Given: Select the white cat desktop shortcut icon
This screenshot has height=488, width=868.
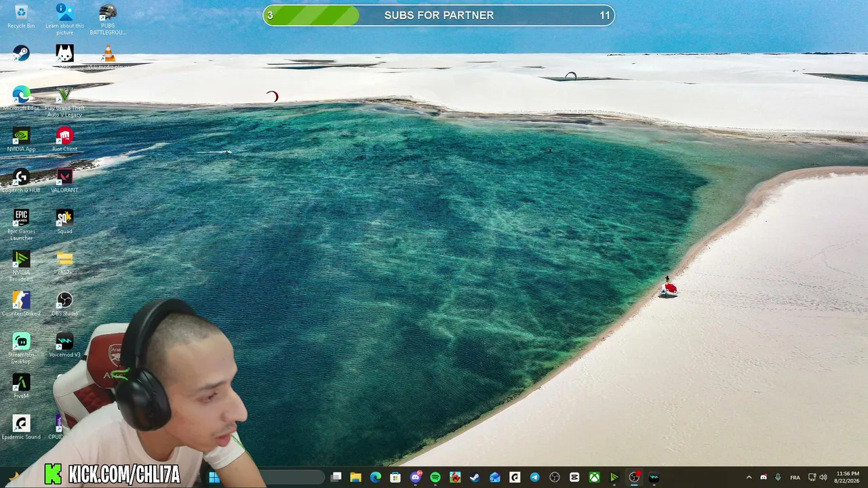Looking at the screenshot, I should click(64, 57).
